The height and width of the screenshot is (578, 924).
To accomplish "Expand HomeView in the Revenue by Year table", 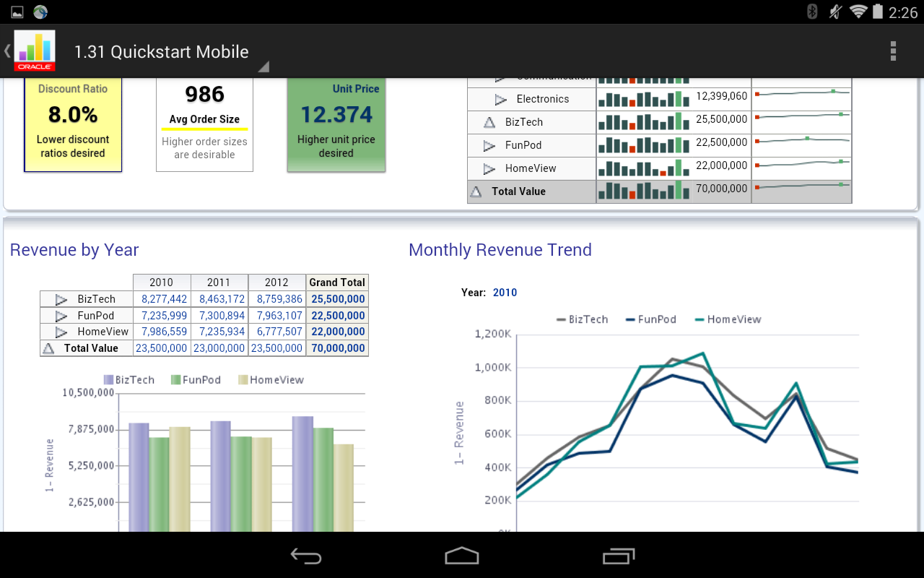I will tap(61, 332).
